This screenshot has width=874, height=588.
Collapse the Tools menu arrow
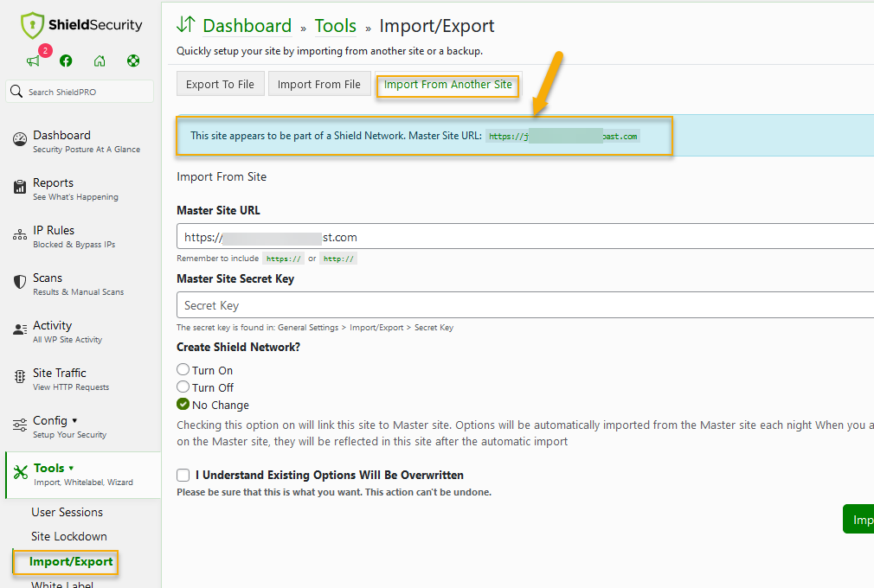[x=71, y=469]
